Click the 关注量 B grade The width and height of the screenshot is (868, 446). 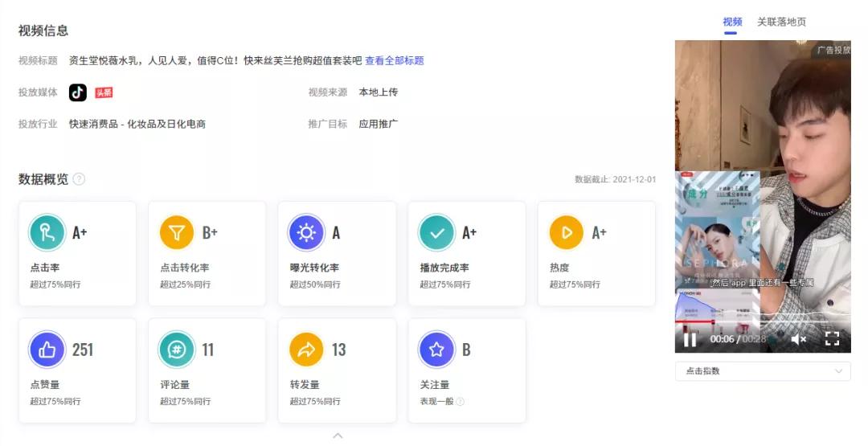[x=466, y=350]
